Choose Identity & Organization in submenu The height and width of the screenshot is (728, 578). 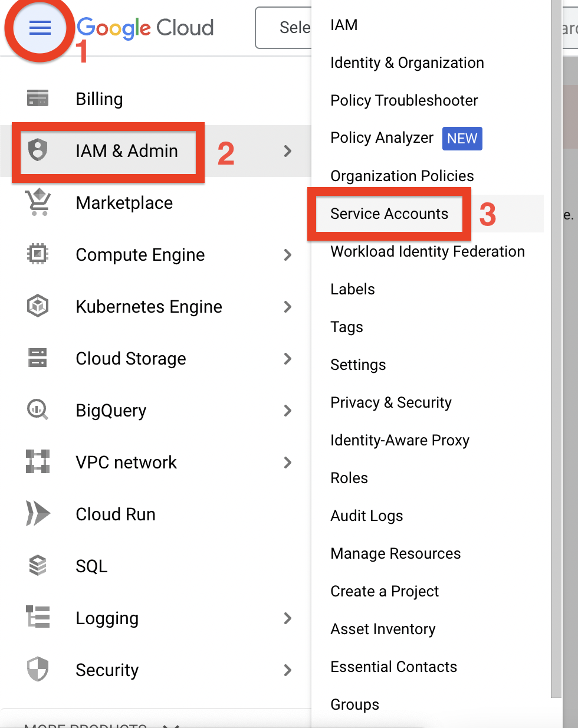(407, 63)
